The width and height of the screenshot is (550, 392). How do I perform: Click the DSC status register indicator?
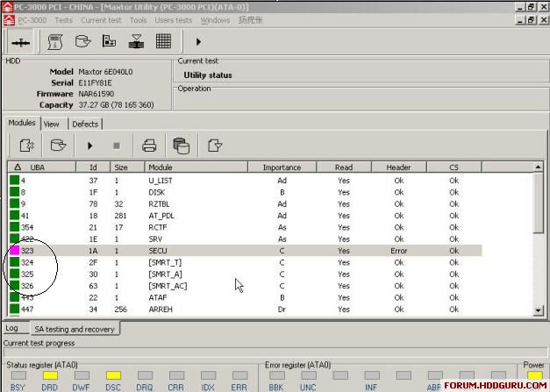pyautogui.click(x=113, y=375)
